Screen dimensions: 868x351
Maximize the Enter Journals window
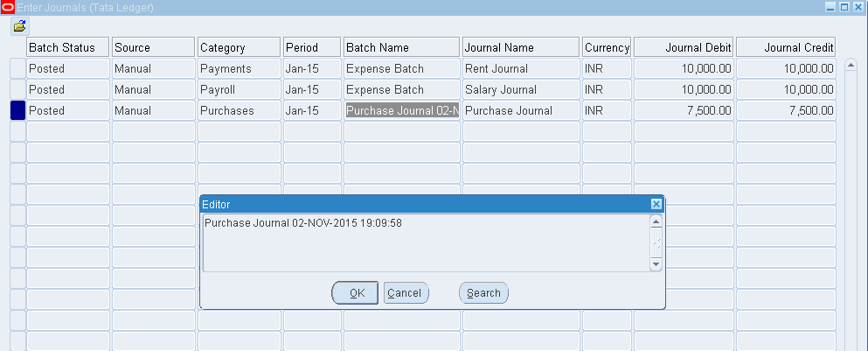[844, 7]
